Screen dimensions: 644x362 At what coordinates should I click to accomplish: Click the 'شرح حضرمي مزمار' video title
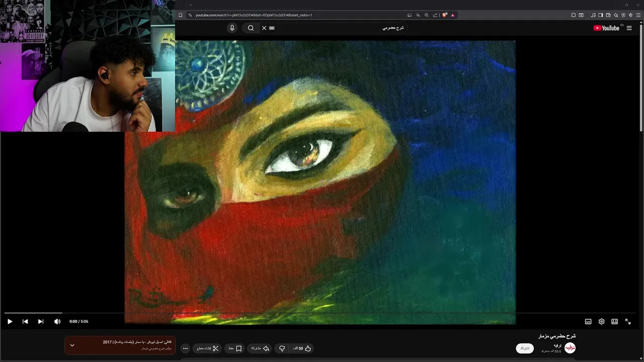557,336
